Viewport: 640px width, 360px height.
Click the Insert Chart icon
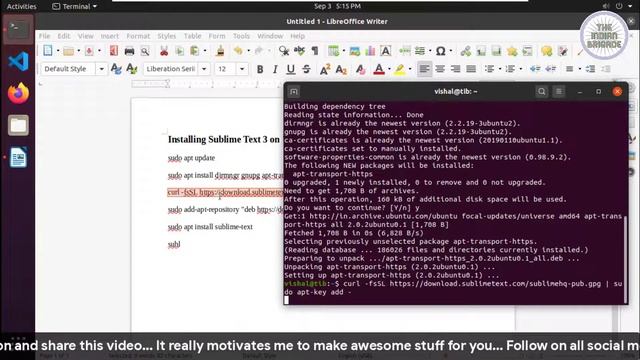click(370, 51)
